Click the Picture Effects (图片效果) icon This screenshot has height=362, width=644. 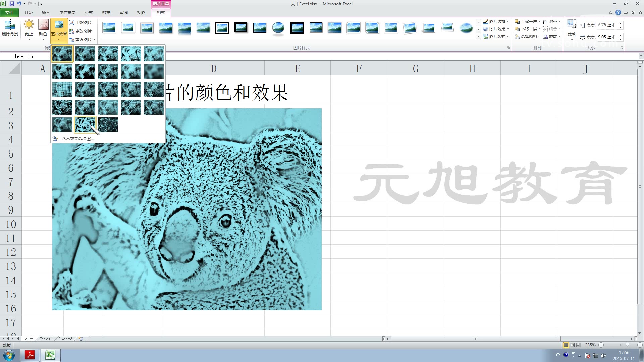pos(496,29)
